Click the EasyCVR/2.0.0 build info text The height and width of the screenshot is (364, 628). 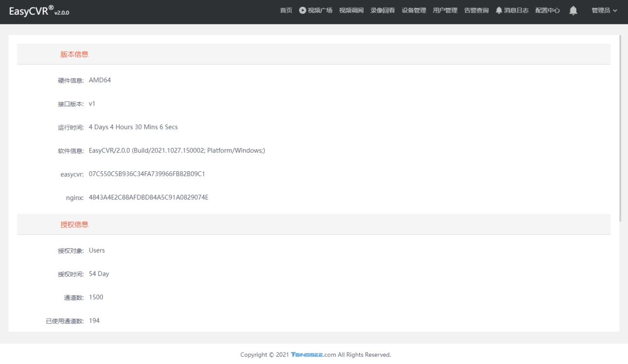177,151
